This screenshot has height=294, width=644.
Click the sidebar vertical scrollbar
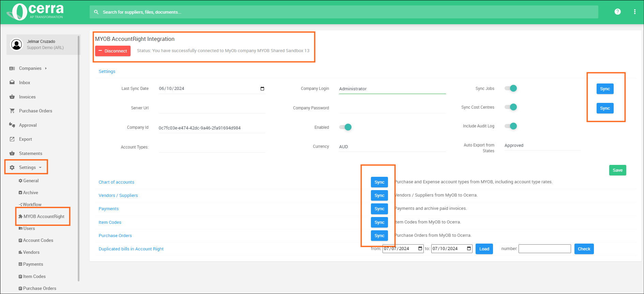pos(79,158)
